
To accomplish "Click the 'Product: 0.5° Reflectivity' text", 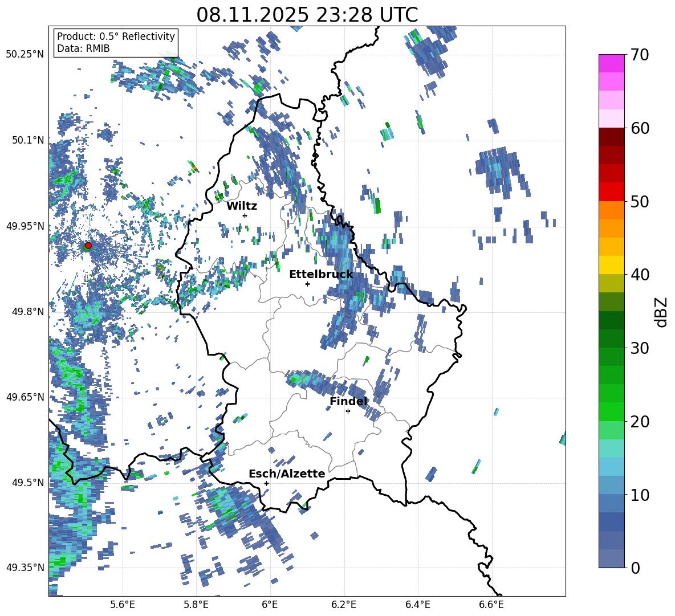I will click(x=116, y=36).
